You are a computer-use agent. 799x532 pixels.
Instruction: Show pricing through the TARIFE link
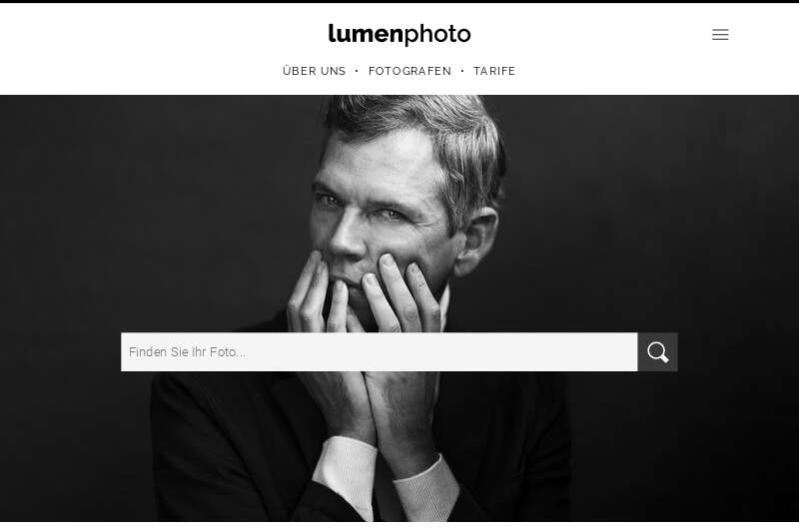pos(494,71)
